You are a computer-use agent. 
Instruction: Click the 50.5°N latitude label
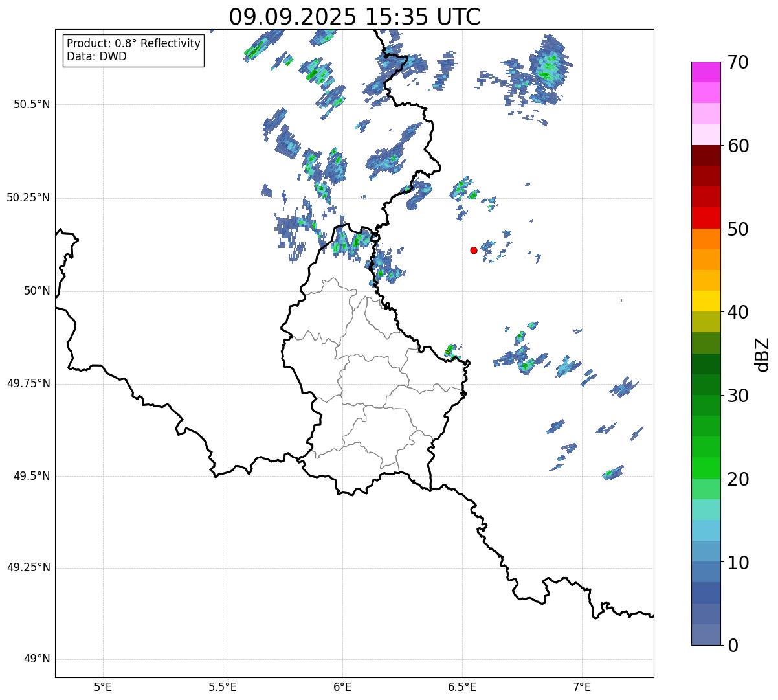[x=32, y=104]
